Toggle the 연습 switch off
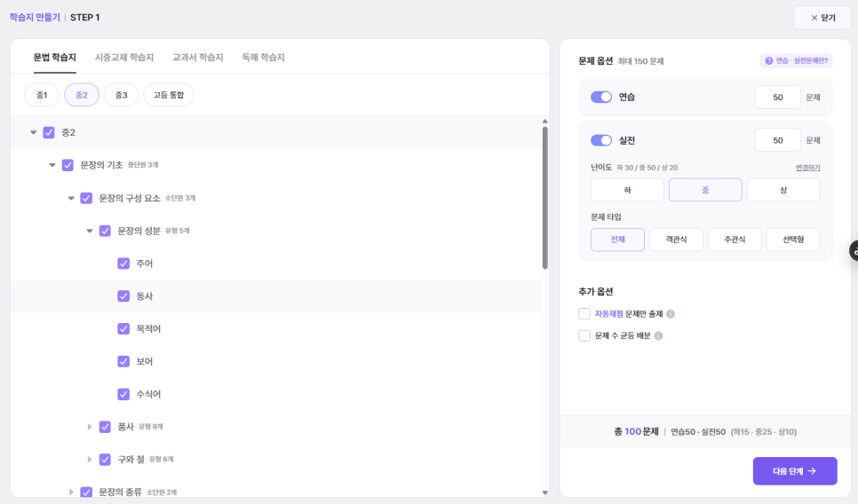858x504 pixels. (600, 97)
